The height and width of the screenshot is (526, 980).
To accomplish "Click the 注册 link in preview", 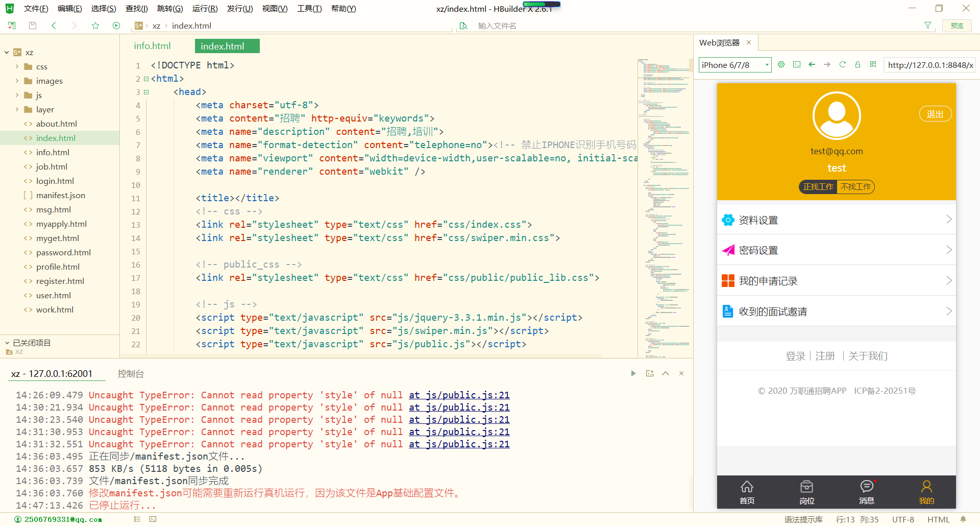I will coord(825,356).
